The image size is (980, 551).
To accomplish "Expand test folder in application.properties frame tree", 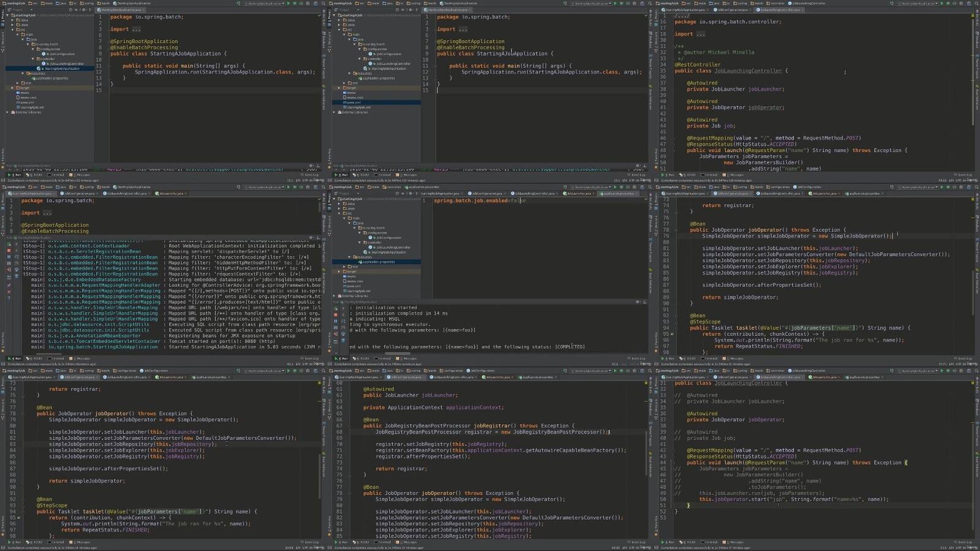I will 344,267.
